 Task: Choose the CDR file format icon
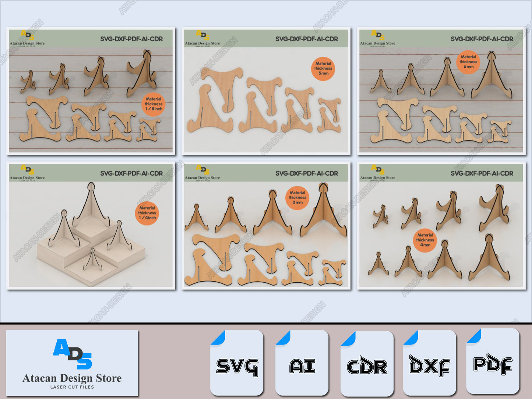coord(367,363)
